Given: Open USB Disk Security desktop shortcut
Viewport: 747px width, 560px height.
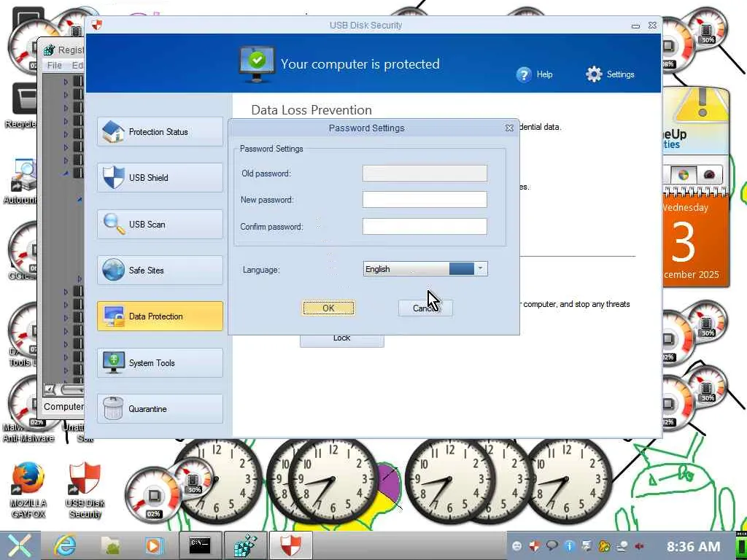Looking at the screenshot, I should click(85, 489).
